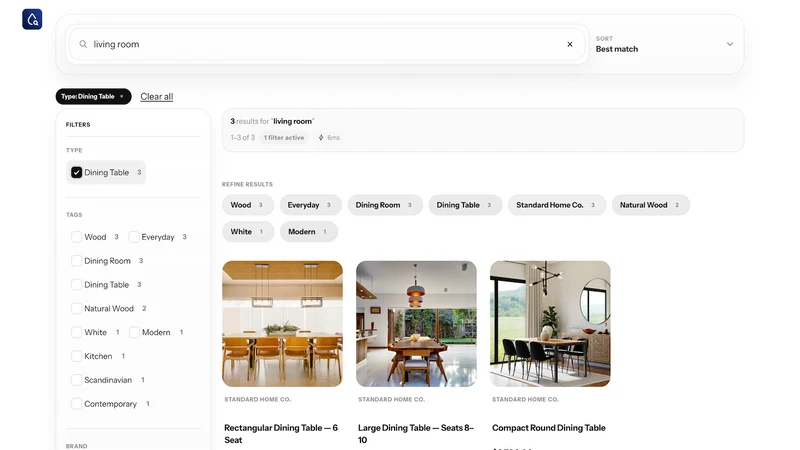Screen dimensions: 800x450
Task: Uncheck Dining Table type checkbox
Action: point(77,172)
